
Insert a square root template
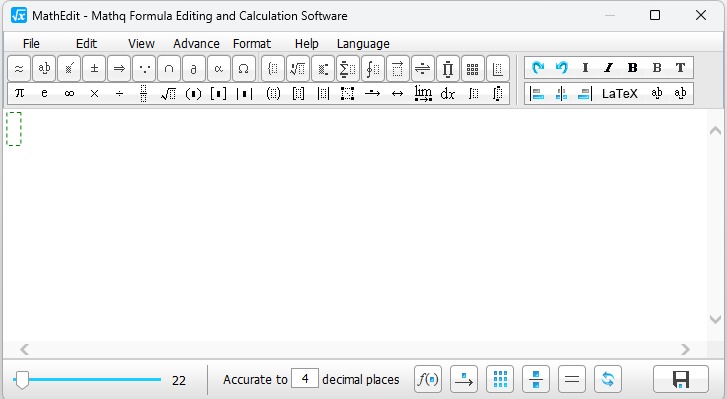click(x=169, y=93)
